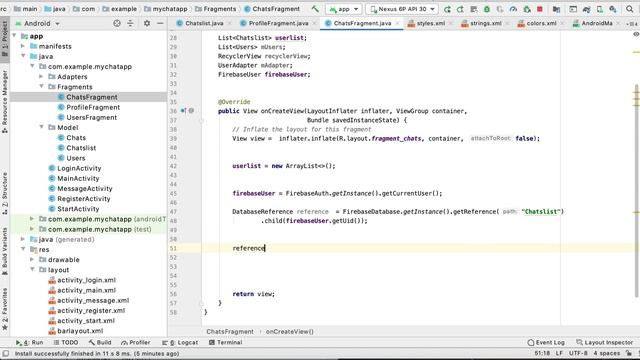Open the Terminal tool window
The height and width of the screenshot is (360, 640).
[225, 342]
